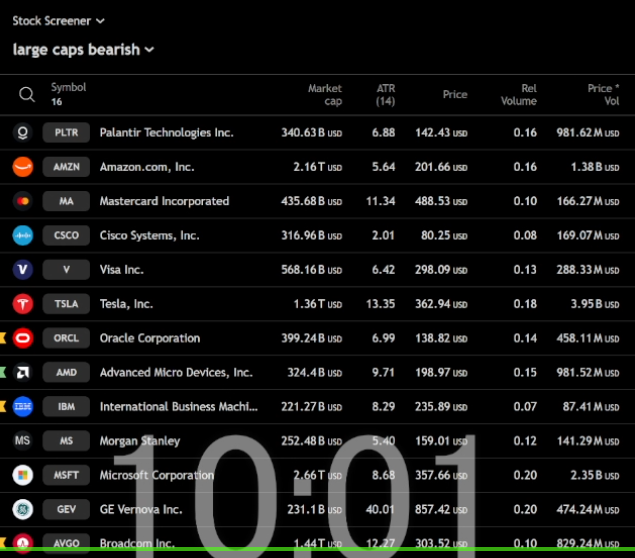Select the V ticker badge
Screen dimensions: 635x558
pyautogui.click(x=66, y=270)
